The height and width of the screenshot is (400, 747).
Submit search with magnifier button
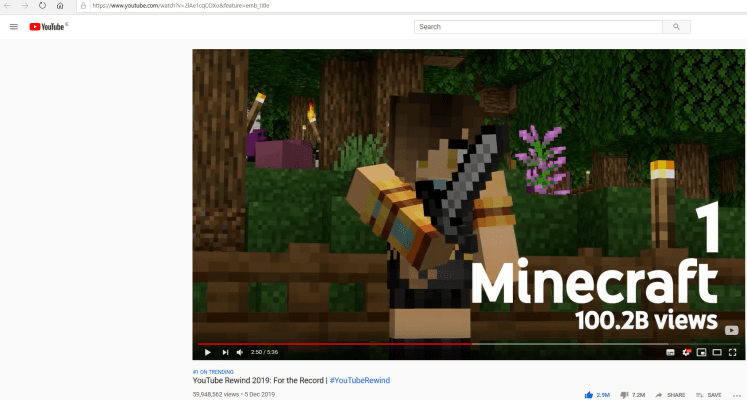[x=676, y=27]
